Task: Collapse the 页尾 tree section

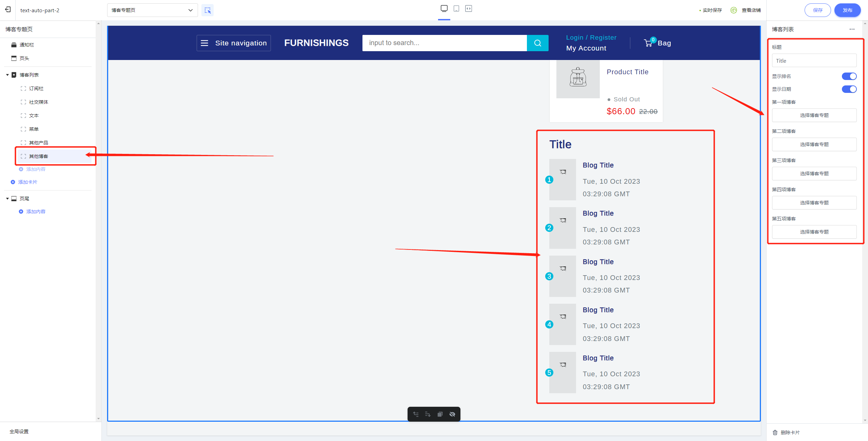Action: pos(7,199)
